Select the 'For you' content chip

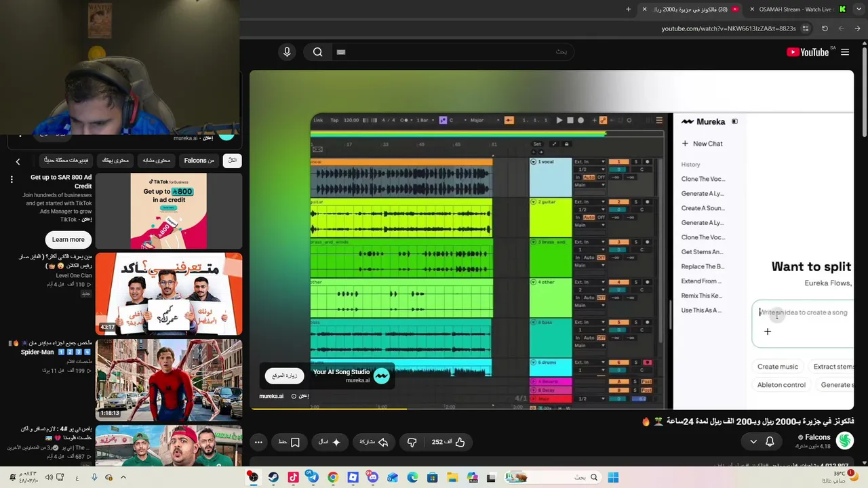click(x=115, y=161)
